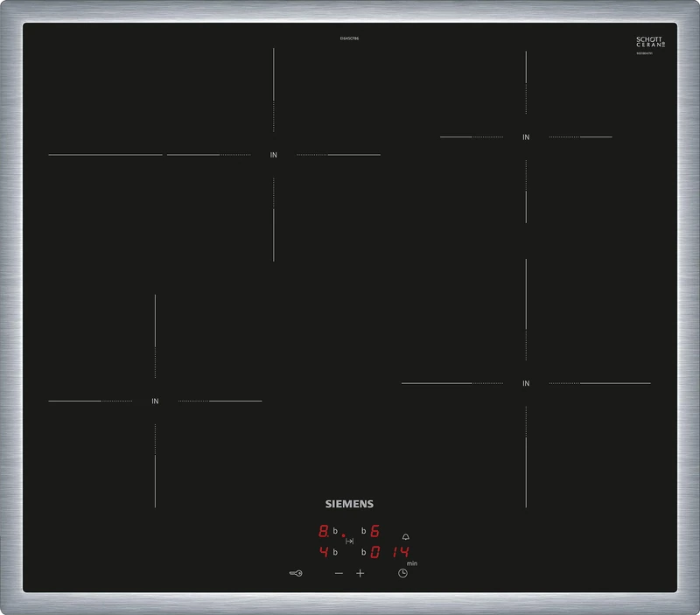
Task: Tap the EI645CFB6 model number label
Action: (348, 38)
